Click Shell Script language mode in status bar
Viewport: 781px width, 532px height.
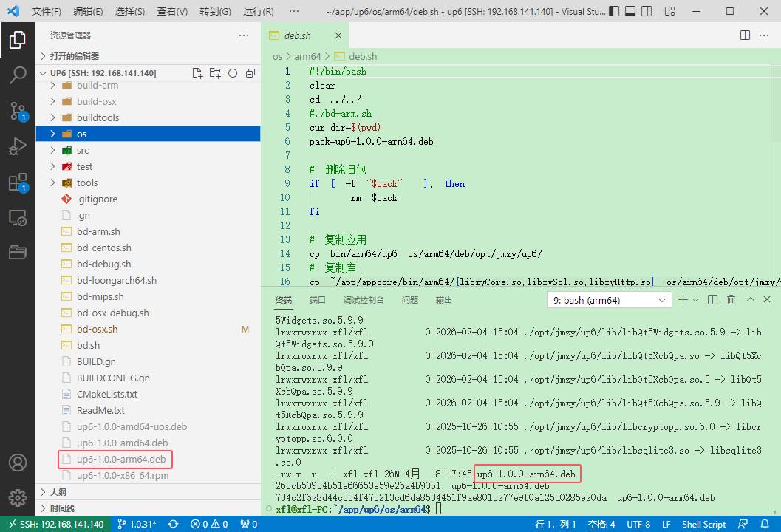pos(703,524)
